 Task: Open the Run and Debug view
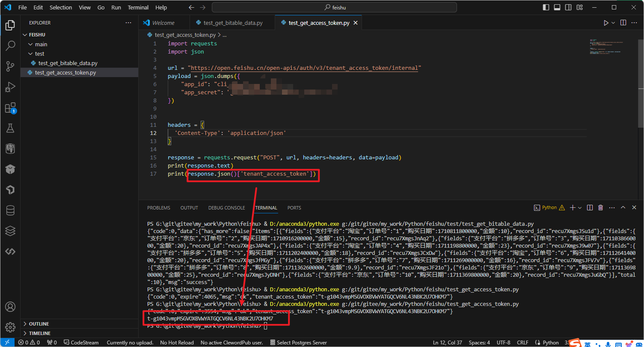tap(10, 87)
